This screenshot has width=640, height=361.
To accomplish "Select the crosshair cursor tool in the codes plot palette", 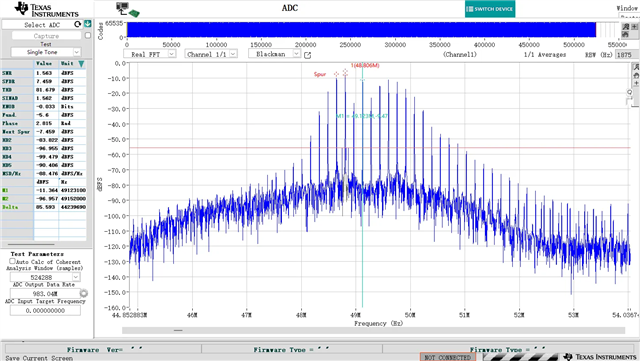I will [x=634, y=27].
